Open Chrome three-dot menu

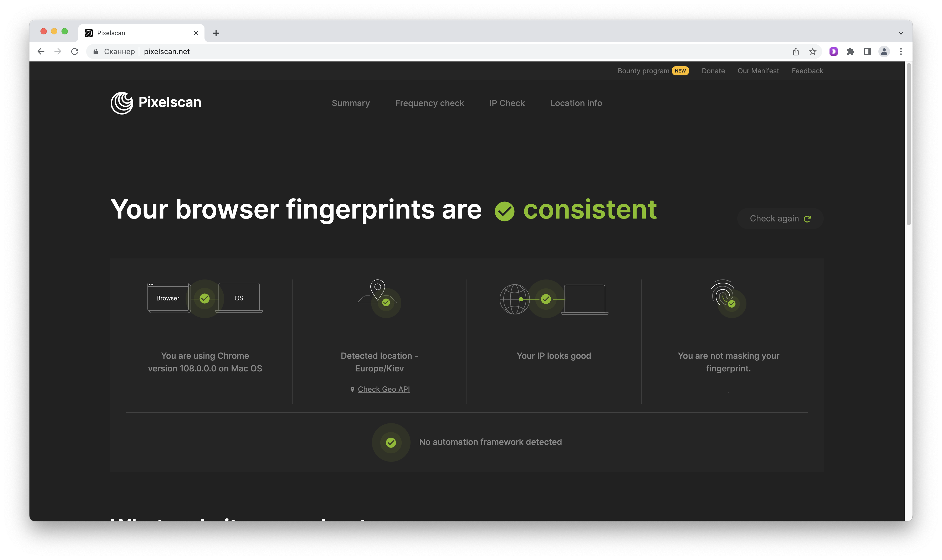901,52
